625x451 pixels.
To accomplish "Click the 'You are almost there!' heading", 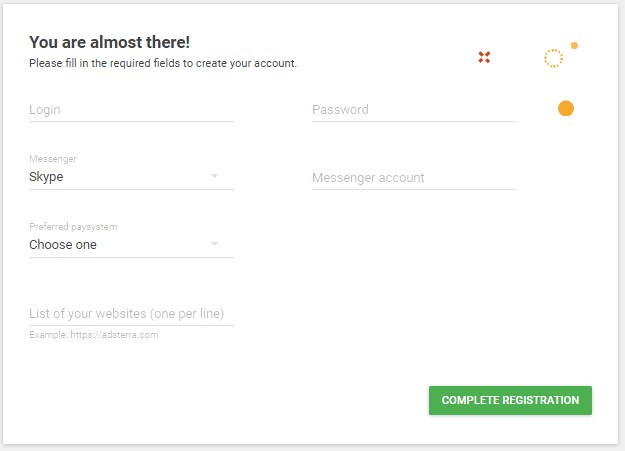I will point(109,42).
